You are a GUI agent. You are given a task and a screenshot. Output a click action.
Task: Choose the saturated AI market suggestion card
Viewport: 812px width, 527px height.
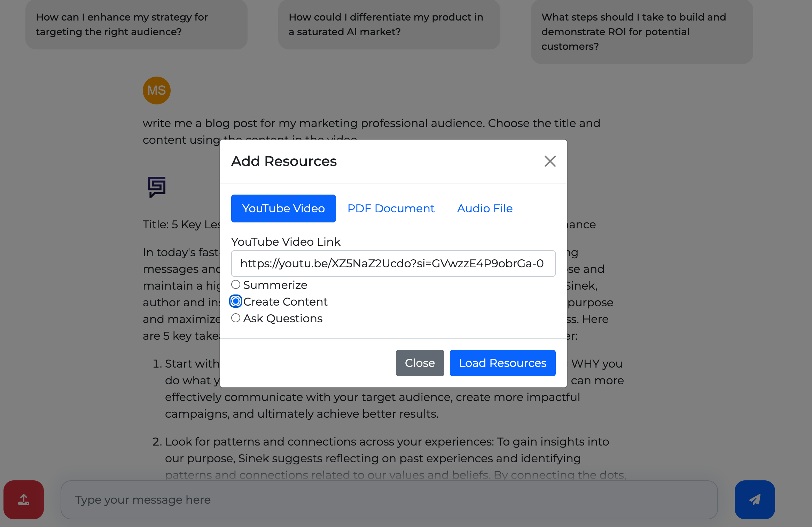coord(389,24)
